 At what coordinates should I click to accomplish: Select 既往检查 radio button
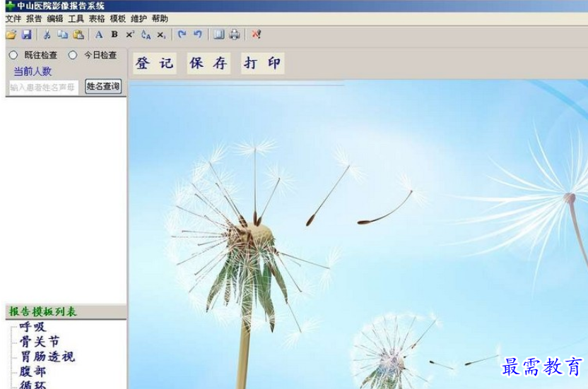click(13, 55)
